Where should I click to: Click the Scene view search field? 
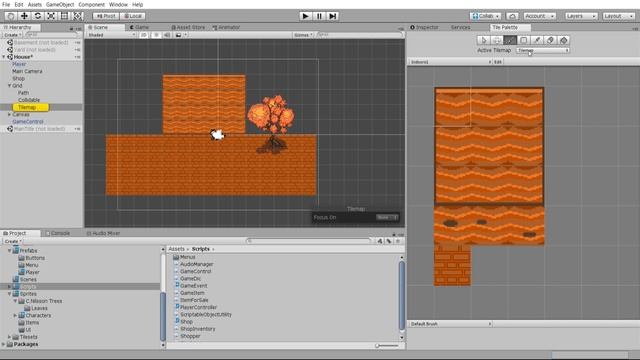(x=360, y=35)
